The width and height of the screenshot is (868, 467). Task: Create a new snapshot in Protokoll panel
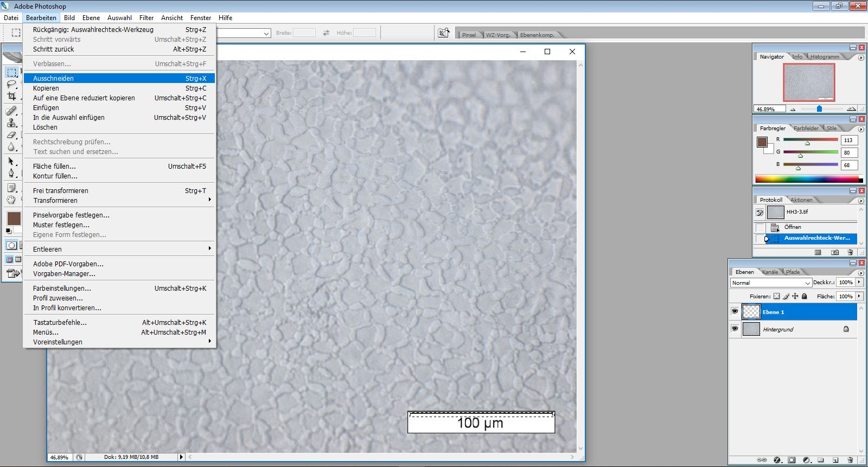(835, 252)
